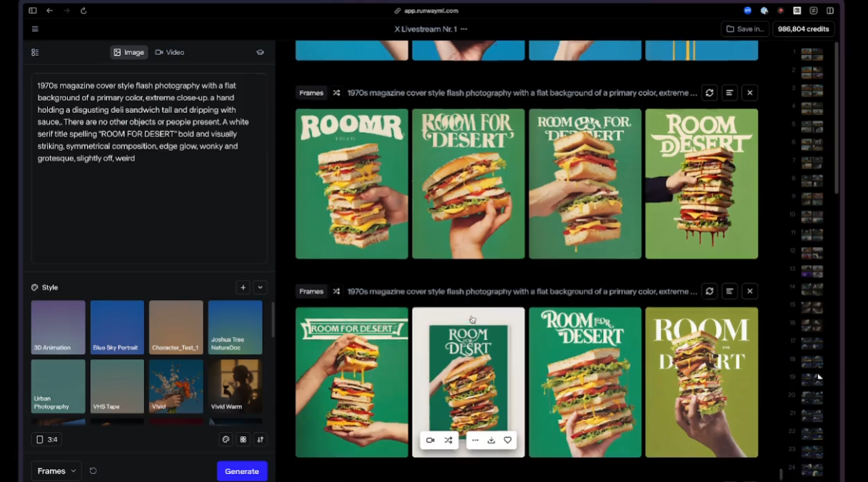This screenshot has height=482, width=868.
Task: Open the ROOMR sandwich image
Action: coord(352,184)
